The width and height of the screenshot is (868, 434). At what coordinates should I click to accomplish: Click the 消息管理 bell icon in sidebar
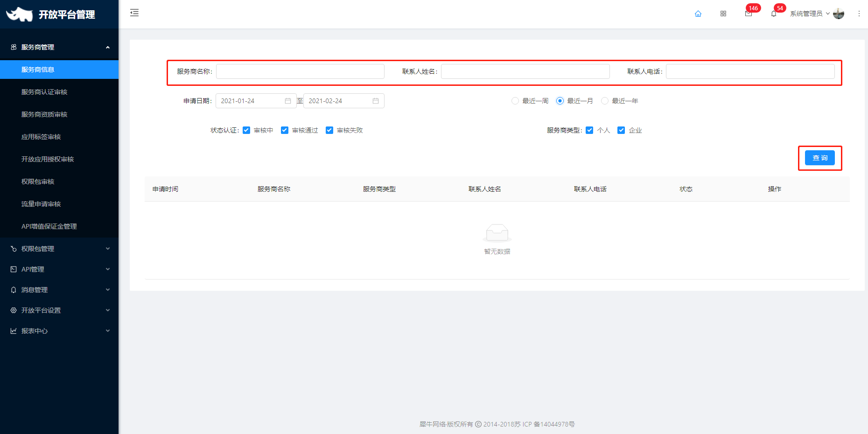(x=14, y=290)
